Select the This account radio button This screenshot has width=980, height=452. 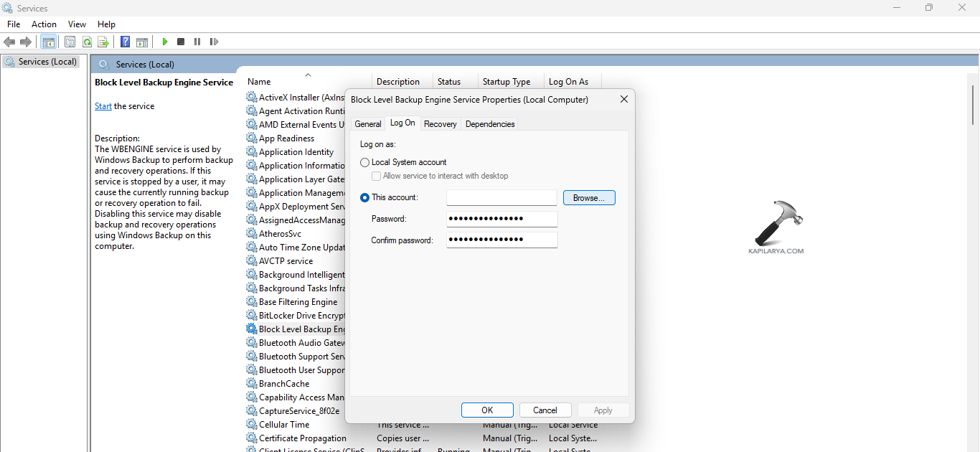click(x=365, y=197)
